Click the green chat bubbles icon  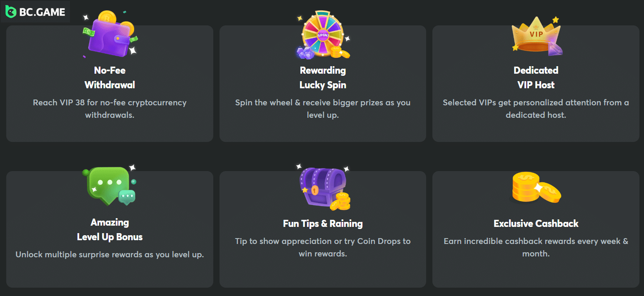point(110,186)
